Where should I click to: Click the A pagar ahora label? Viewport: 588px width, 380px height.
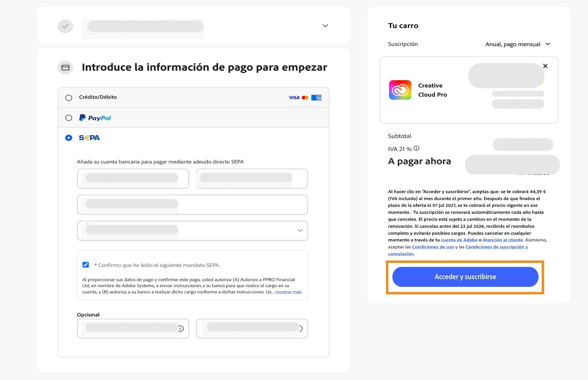point(420,161)
